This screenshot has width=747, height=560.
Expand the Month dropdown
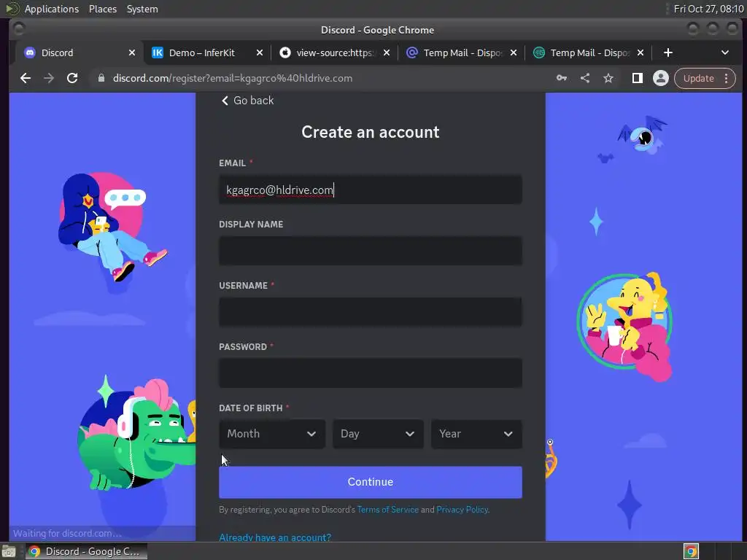(x=272, y=434)
